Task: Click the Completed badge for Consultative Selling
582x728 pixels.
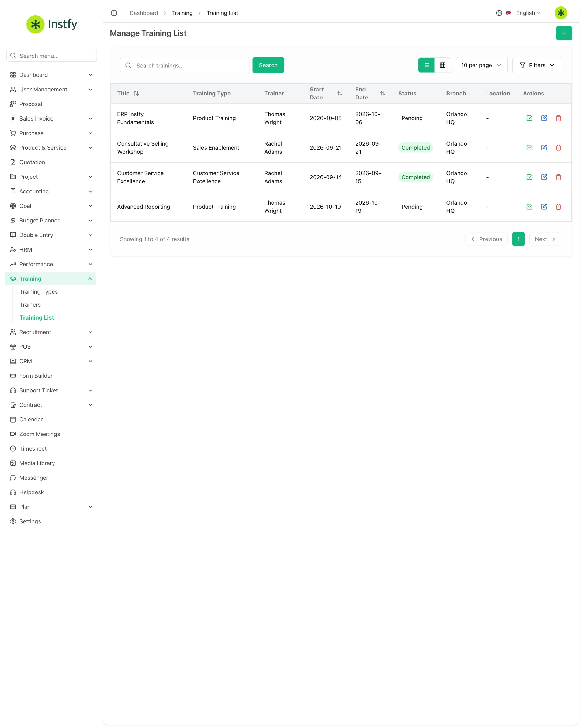Action: point(415,147)
